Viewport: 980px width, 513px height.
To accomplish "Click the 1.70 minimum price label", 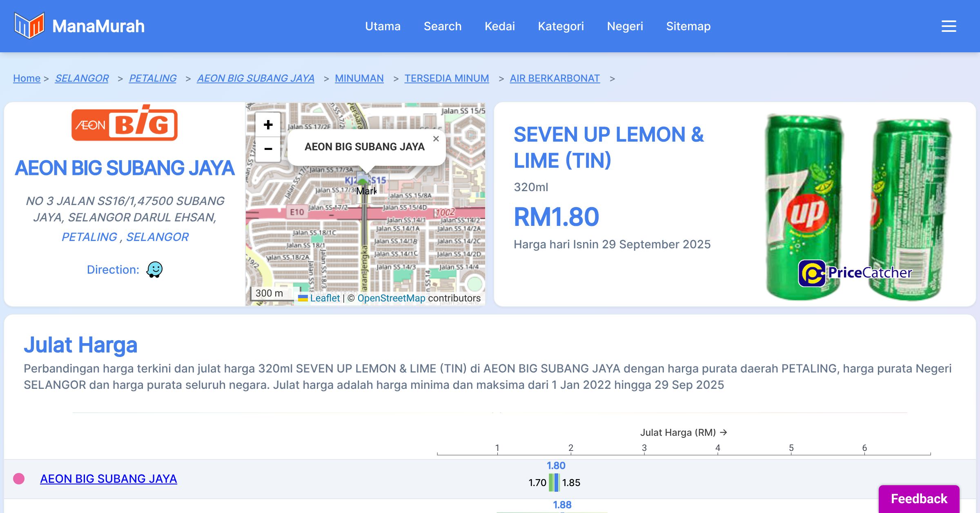I will coord(537,483).
